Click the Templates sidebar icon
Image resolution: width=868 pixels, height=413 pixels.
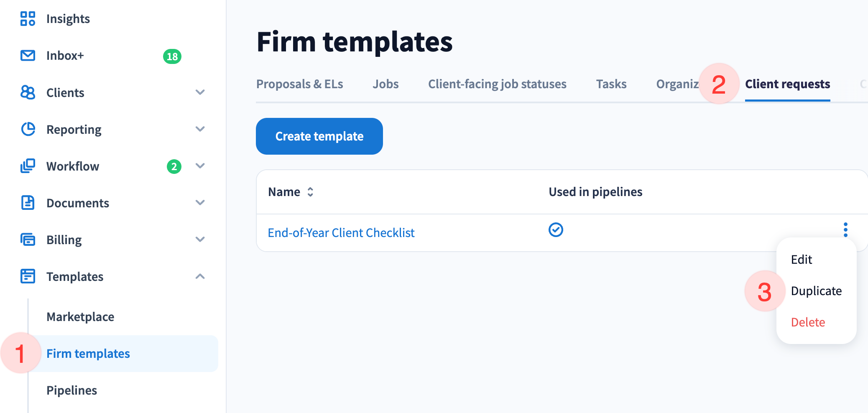click(x=28, y=276)
